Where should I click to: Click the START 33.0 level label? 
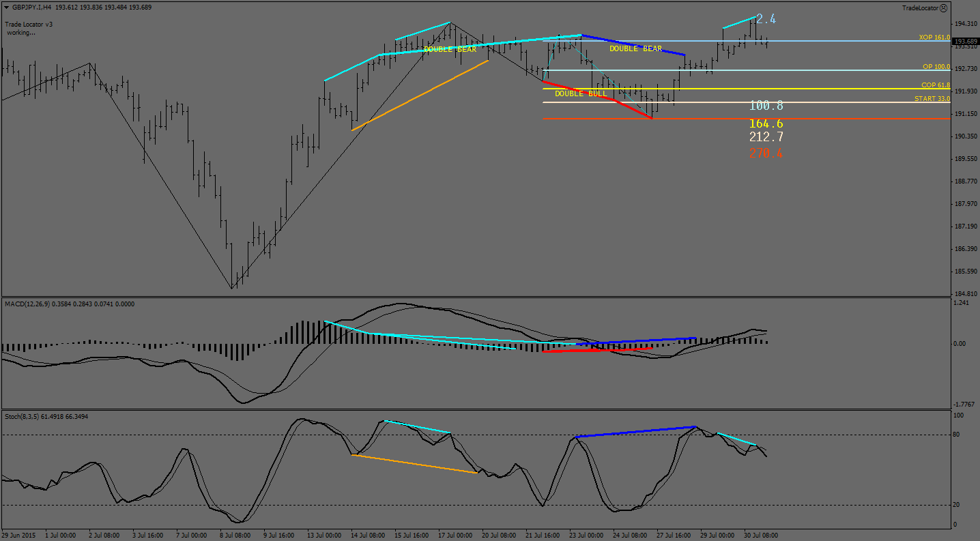click(x=932, y=99)
